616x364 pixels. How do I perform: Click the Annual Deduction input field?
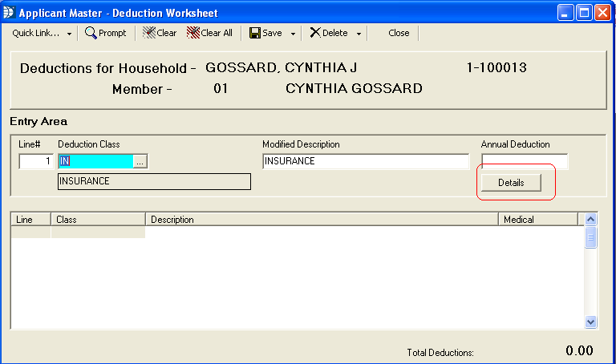(524, 161)
